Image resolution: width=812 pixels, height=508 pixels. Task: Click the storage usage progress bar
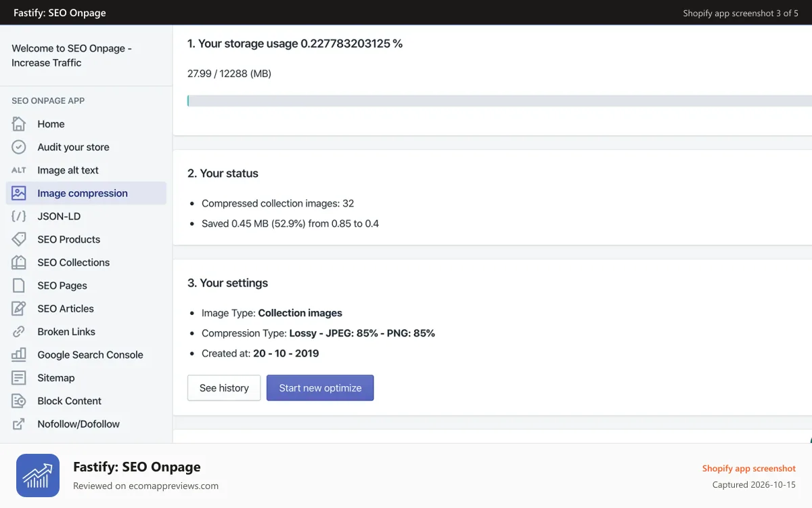coord(499,101)
